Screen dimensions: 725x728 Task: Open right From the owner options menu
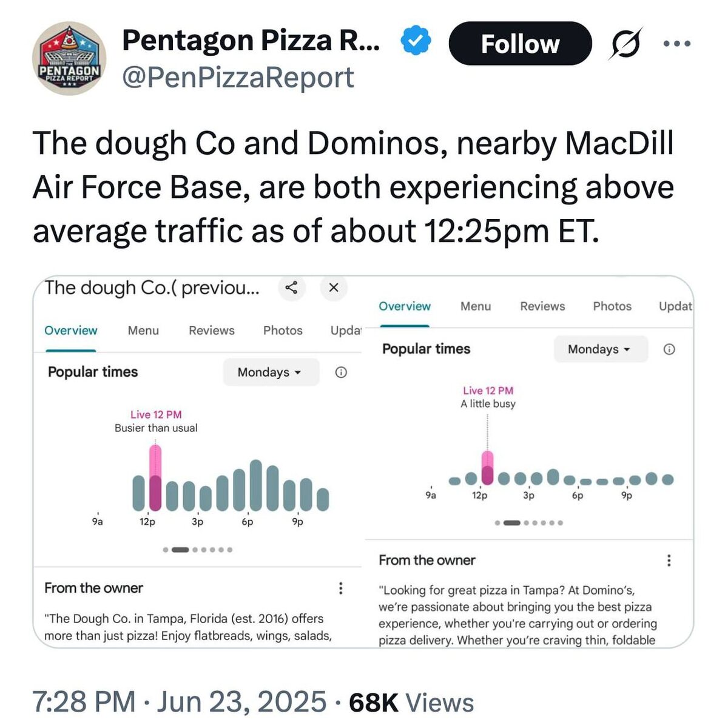pos(669,560)
